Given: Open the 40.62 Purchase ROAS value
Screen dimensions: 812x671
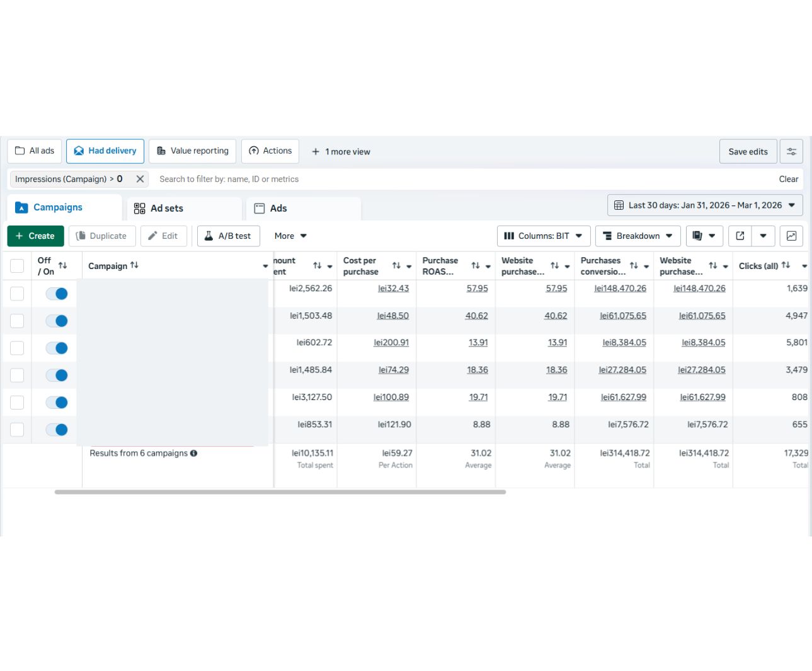Looking at the screenshot, I should point(477,316).
